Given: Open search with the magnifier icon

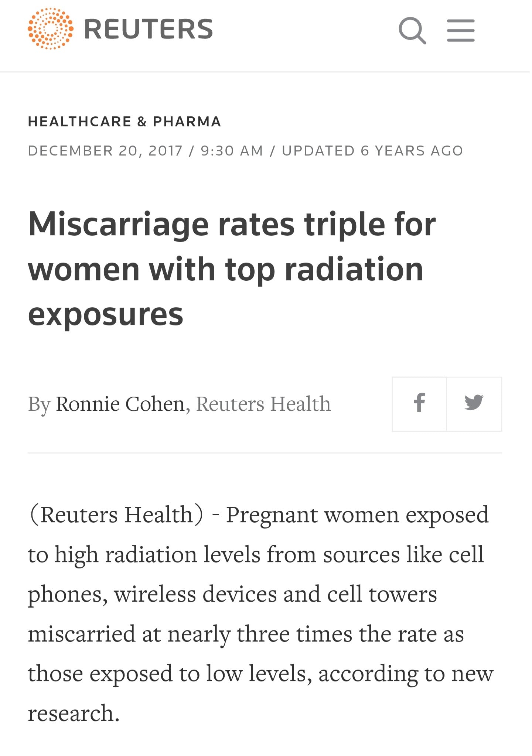Looking at the screenshot, I should point(412,31).
